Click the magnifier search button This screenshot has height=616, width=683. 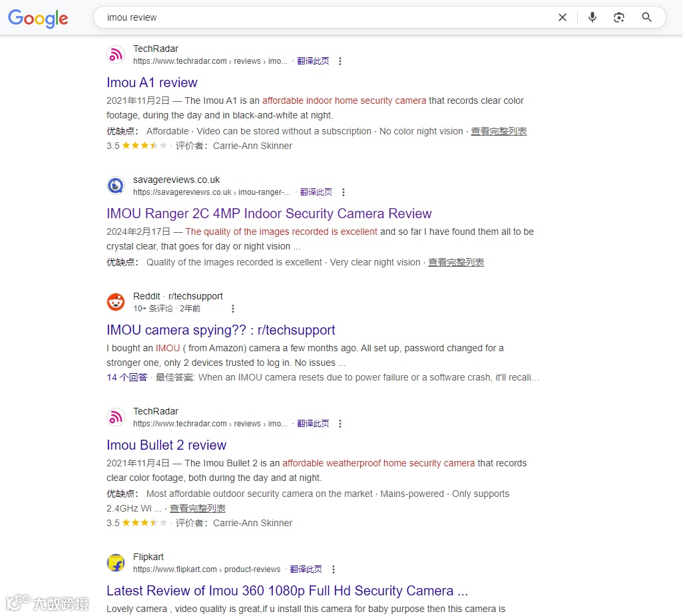(646, 17)
